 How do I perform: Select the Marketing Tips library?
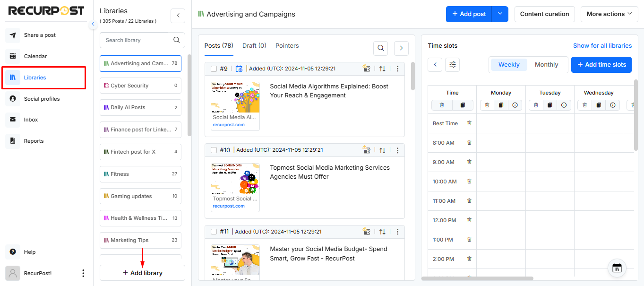(140, 240)
